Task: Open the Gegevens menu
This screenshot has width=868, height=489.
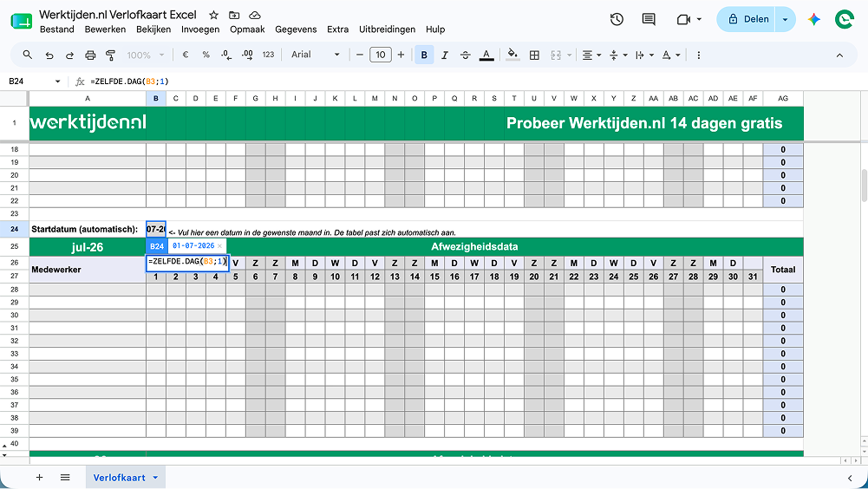Action: [x=296, y=29]
